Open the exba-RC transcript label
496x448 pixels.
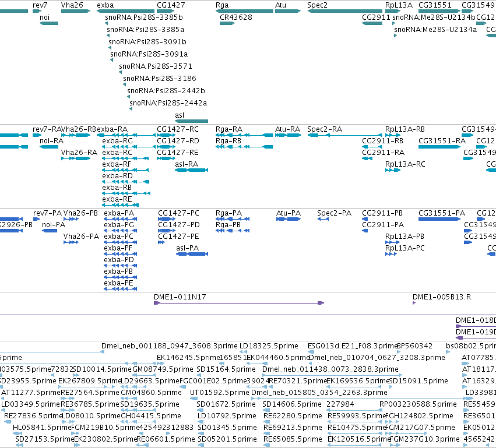[117, 153]
